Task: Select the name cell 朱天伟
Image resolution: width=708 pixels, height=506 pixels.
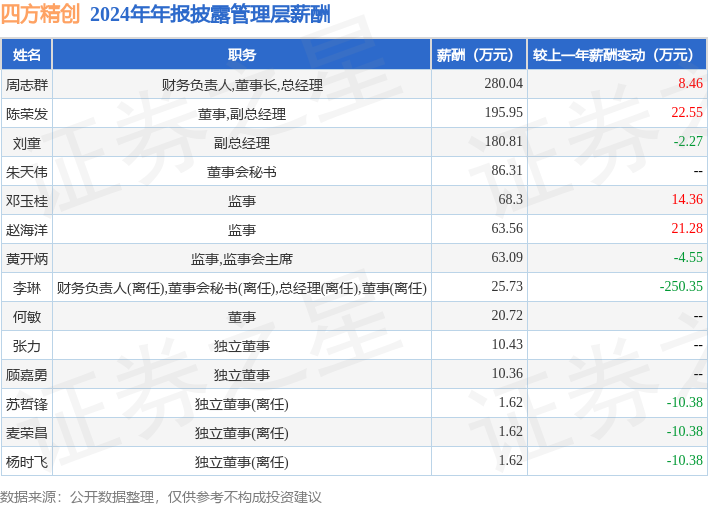Action: [27, 172]
